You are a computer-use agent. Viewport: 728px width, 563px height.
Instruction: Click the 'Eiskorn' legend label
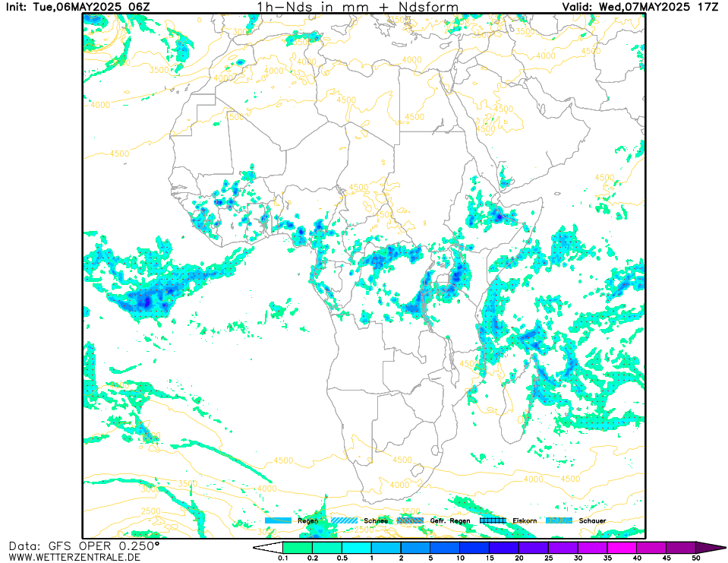525,520
